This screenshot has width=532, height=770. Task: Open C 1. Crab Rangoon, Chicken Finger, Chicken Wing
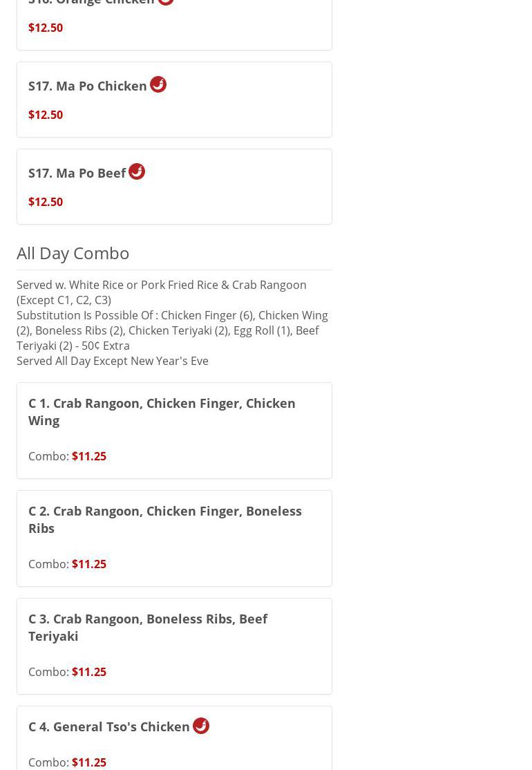(x=162, y=411)
